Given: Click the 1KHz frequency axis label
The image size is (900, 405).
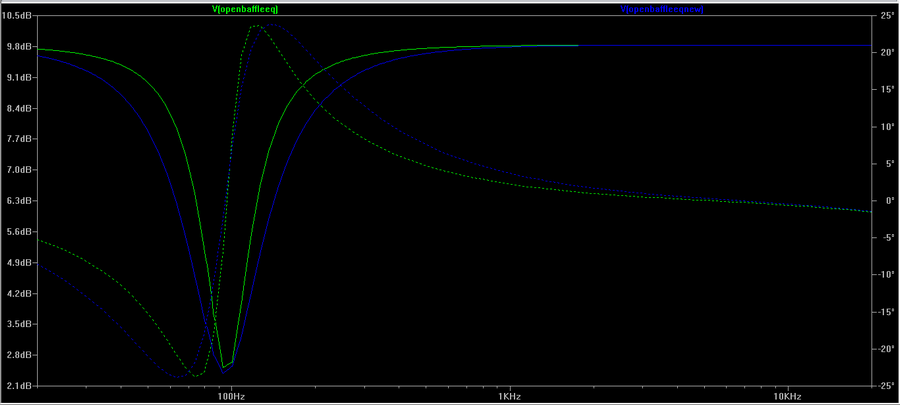Looking at the screenshot, I should (510, 396).
